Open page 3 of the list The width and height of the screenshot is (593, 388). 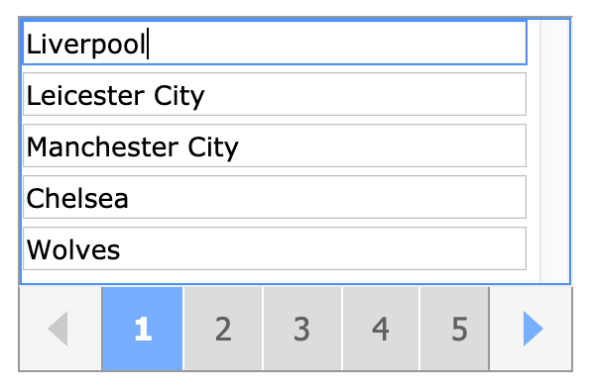coord(302,329)
